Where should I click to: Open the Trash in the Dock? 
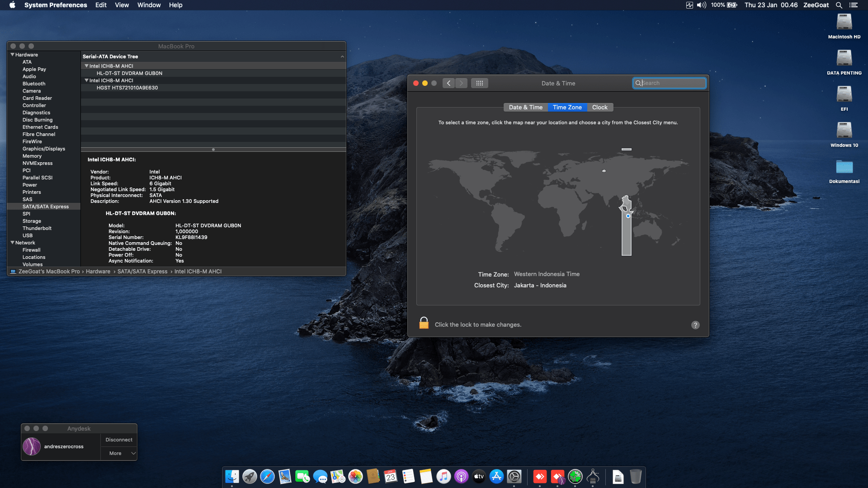[x=636, y=476]
